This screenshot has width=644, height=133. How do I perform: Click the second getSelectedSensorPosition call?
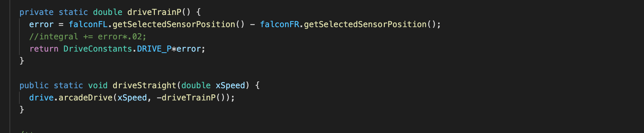[365, 24]
